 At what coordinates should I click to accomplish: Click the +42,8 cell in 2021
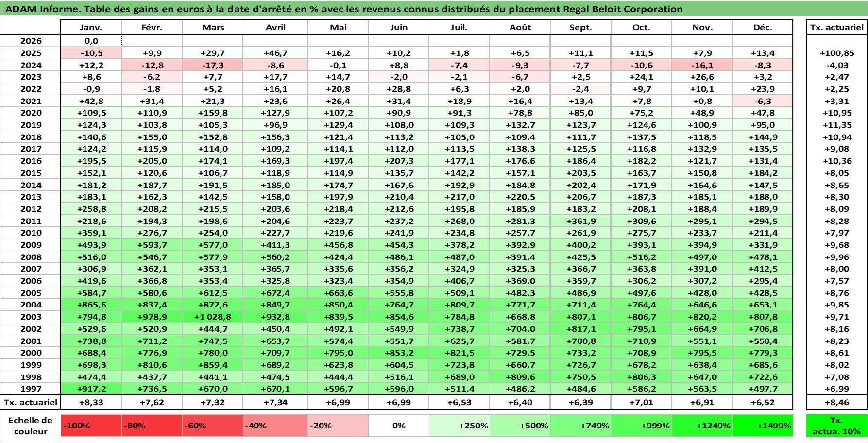(91, 101)
